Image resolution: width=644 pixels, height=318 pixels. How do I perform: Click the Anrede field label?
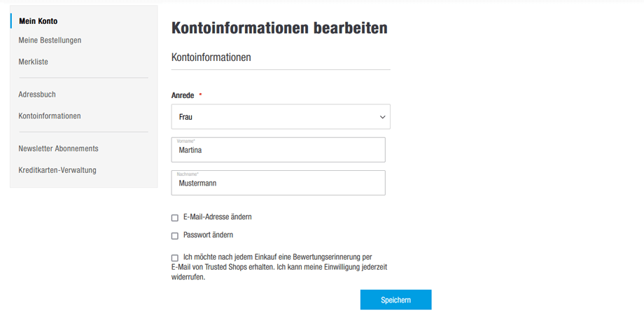coord(183,95)
